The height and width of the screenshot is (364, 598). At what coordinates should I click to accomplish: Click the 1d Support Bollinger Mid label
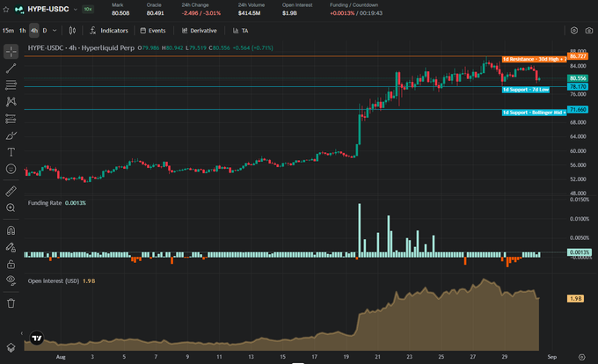pyautogui.click(x=534, y=113)
